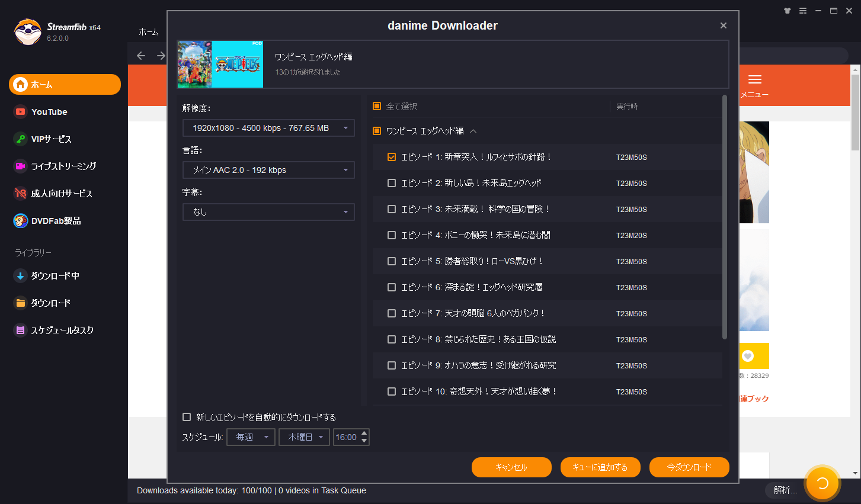Click episode 4 duration T23M20S

click(x=632, y=236)
